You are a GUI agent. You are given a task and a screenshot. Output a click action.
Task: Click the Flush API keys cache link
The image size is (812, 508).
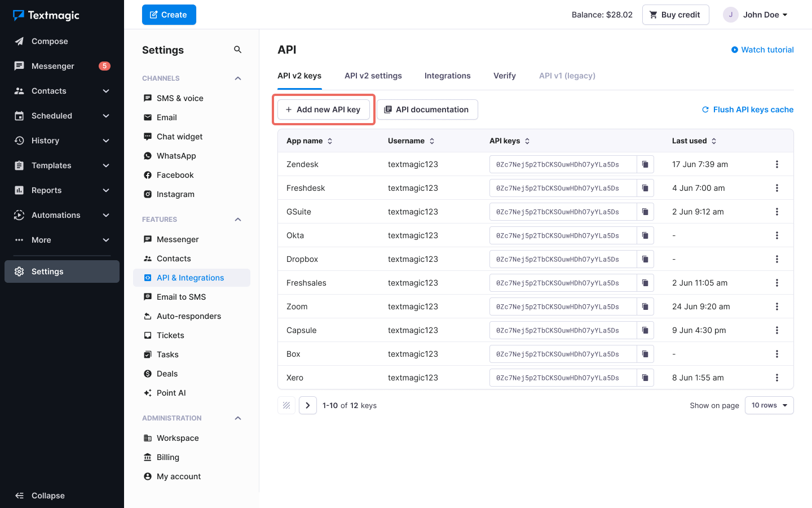(747, 110)
